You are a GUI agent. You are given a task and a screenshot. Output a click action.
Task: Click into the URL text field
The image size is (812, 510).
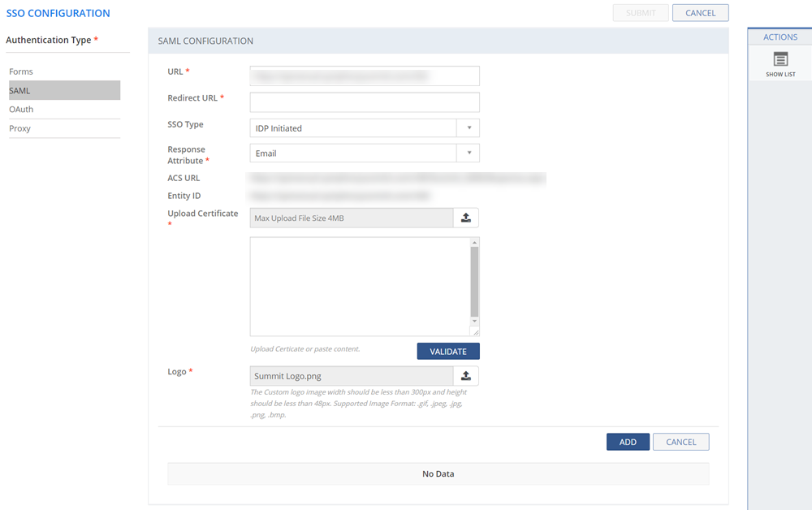(365, 76)
